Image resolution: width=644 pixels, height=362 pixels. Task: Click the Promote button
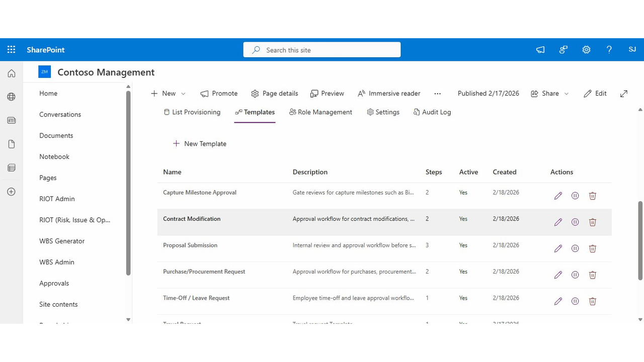[219, 93]
